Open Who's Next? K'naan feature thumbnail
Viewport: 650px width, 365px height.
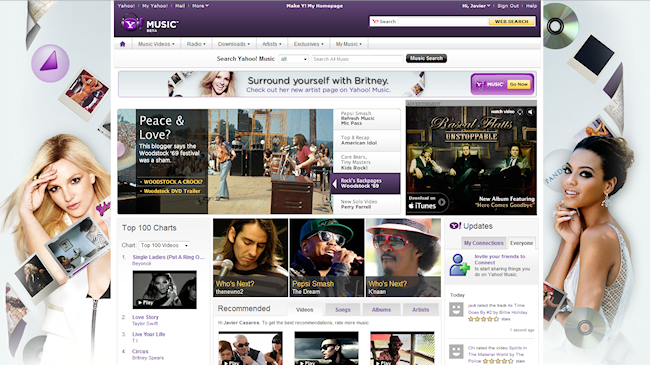[x=403, y=258]
